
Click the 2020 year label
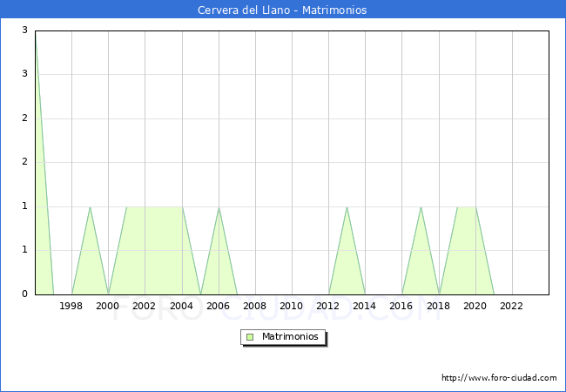(x=475, y=306)
